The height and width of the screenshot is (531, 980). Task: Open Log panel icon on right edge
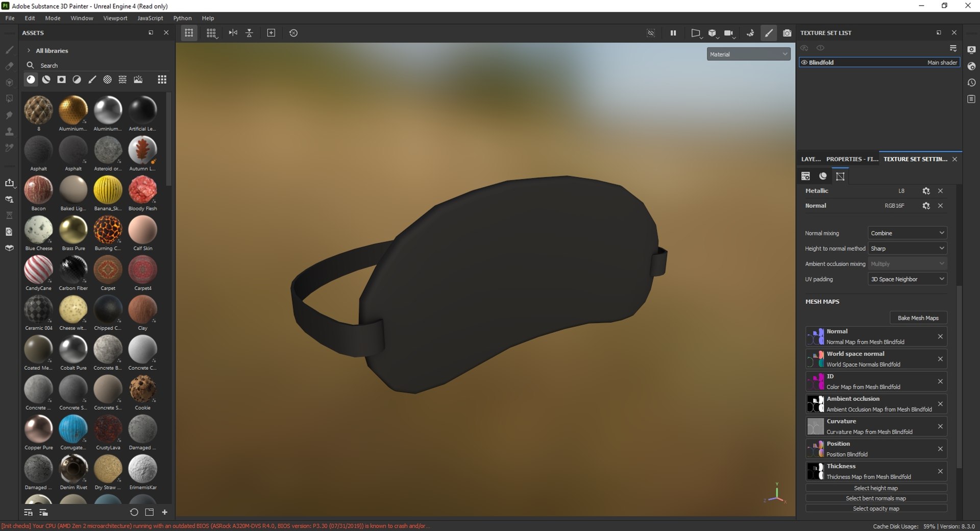coord(971,99)
